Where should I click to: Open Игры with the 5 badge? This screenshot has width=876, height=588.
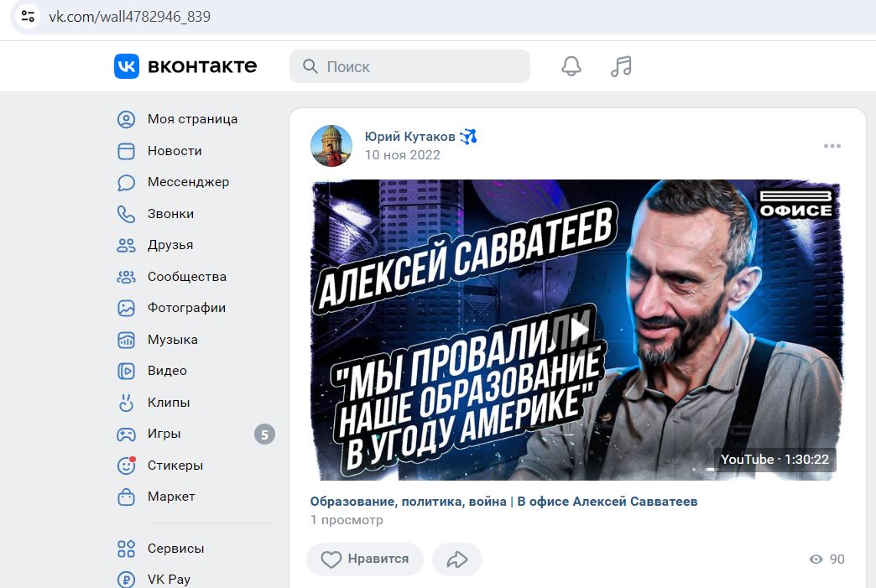click(x=193, y=434)
